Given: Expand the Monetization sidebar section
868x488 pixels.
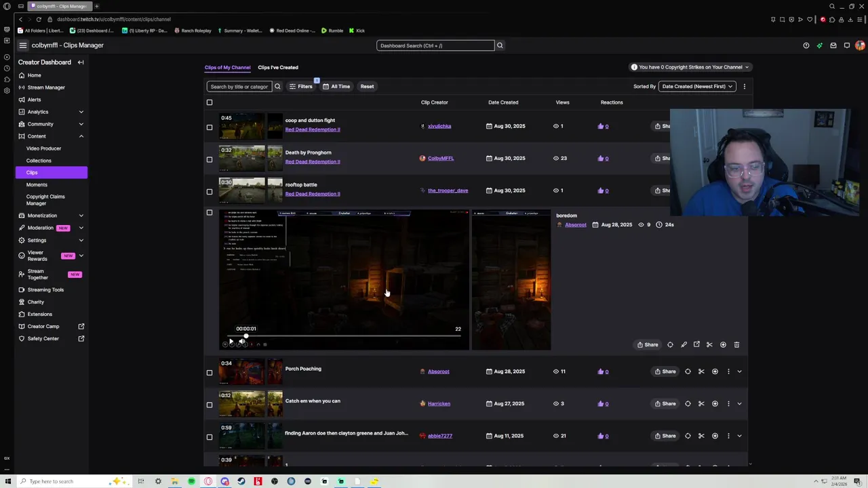Looking at the screenshot, I should [x=81, y=216].
